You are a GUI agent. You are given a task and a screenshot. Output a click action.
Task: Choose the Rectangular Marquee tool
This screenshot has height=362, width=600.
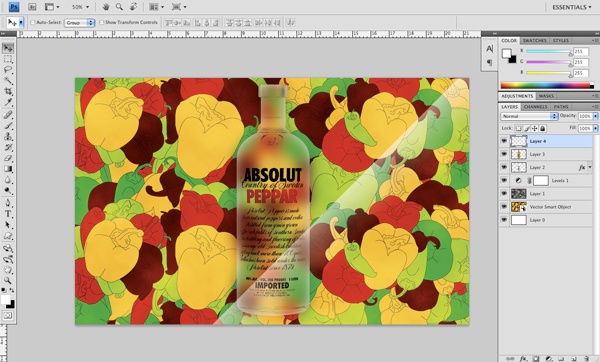click(8, 59)
